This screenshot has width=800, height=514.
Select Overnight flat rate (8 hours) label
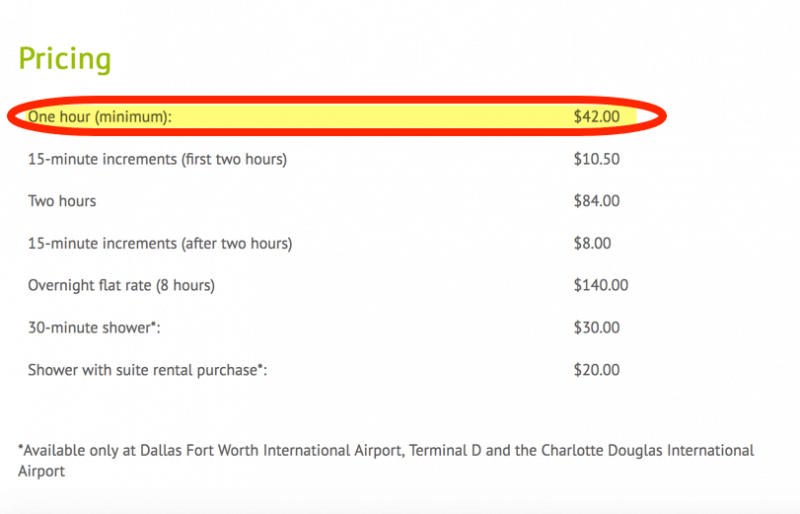point(121,285)
